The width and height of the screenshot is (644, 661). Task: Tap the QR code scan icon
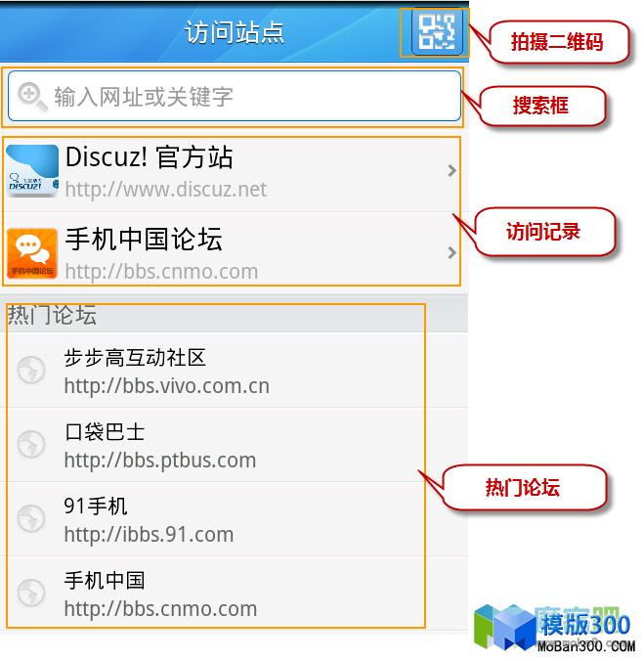point(437,32)
